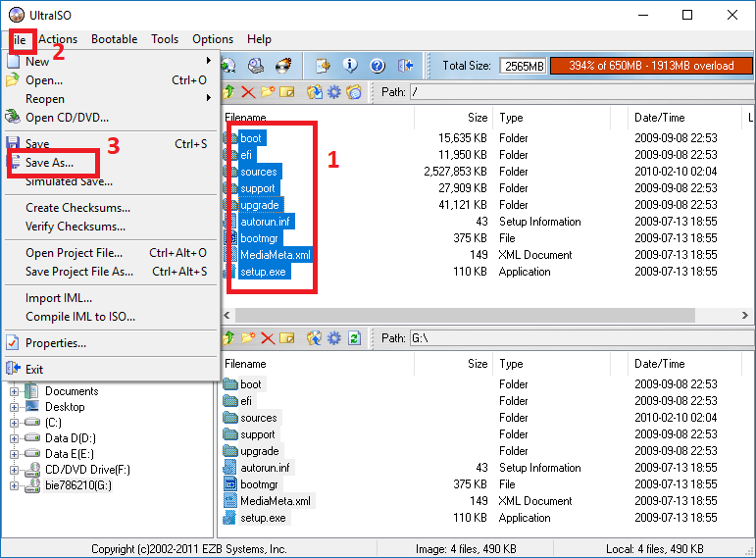Open help with the blue question mark icon

point(378,65)
